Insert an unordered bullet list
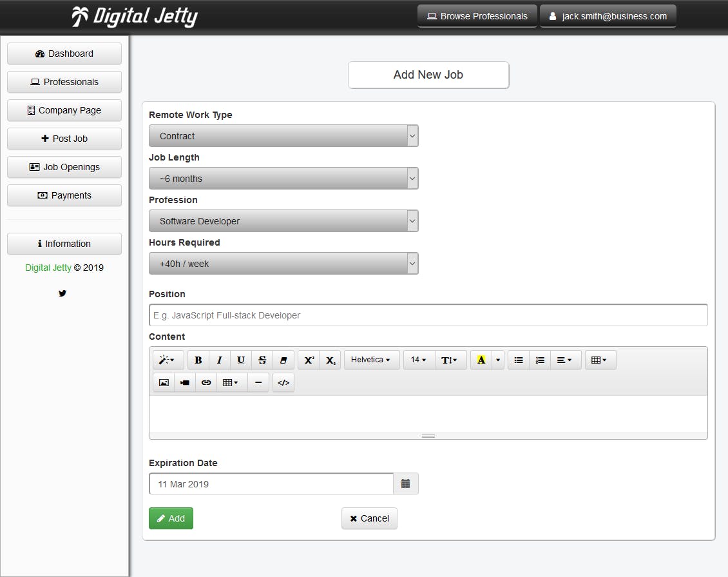The width and height of the screenshot is (728, 577). (519, 360)
